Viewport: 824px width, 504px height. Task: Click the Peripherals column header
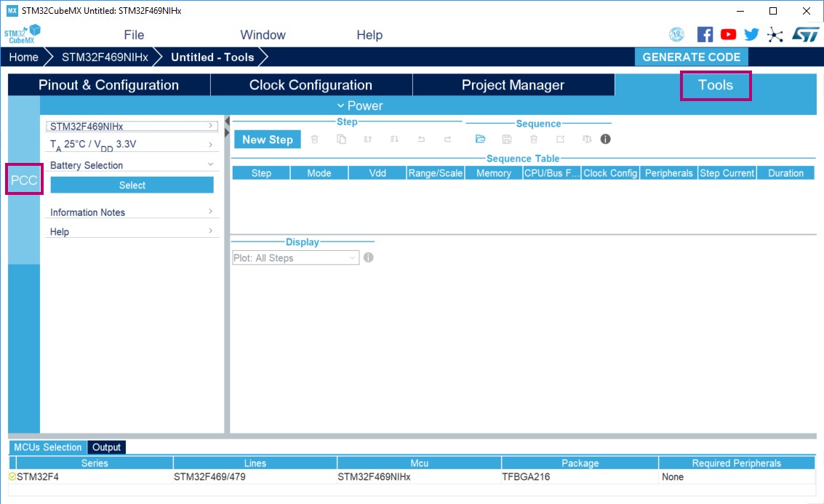[x=669, y=173]
